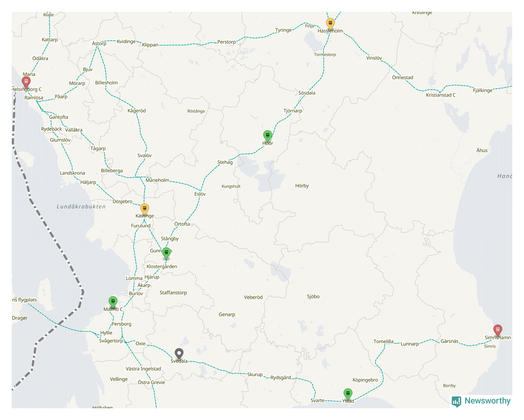Viewport: 524px width, 420px height.
Task: Click the Svalöv station label
Action: point(144,156)
